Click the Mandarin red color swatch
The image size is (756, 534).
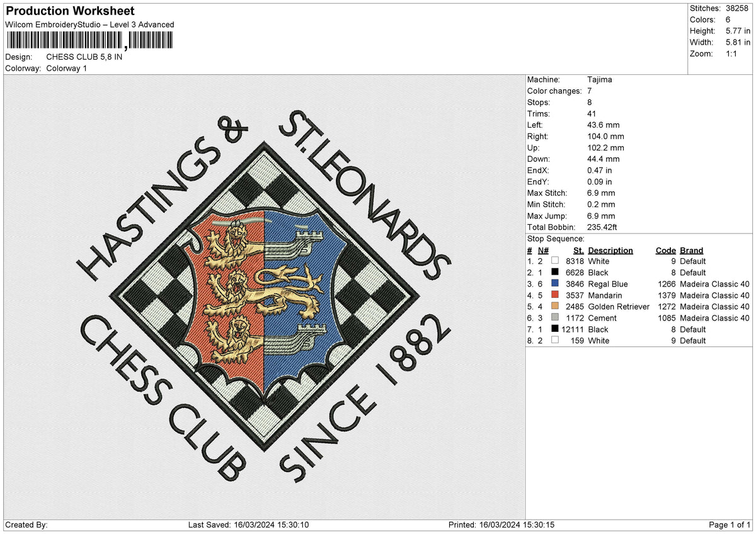(555, 295)
